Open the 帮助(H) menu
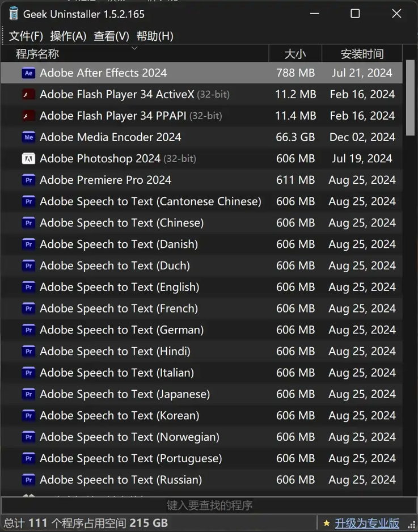 [x=155, y=36]
